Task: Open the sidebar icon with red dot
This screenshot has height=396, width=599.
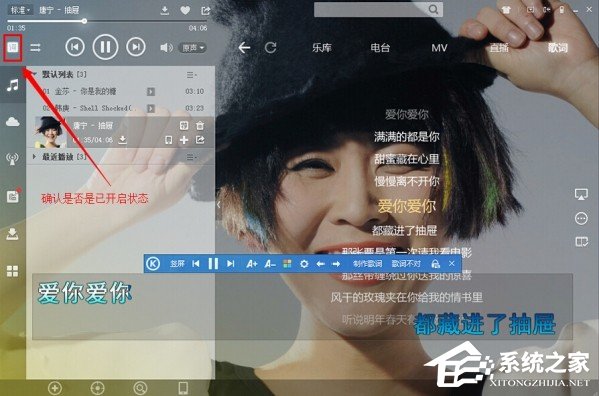Action: pyautogui.click(x=13, y=196)
